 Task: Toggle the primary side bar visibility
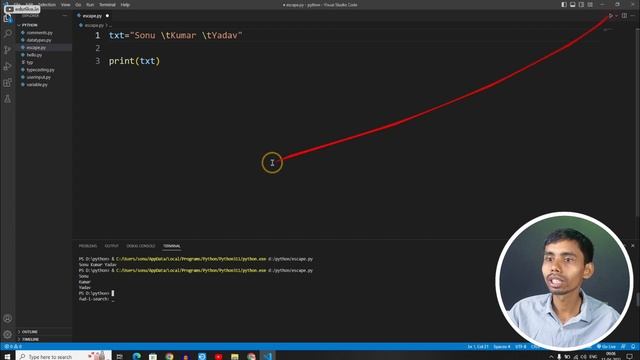click(x=564, y=4)
